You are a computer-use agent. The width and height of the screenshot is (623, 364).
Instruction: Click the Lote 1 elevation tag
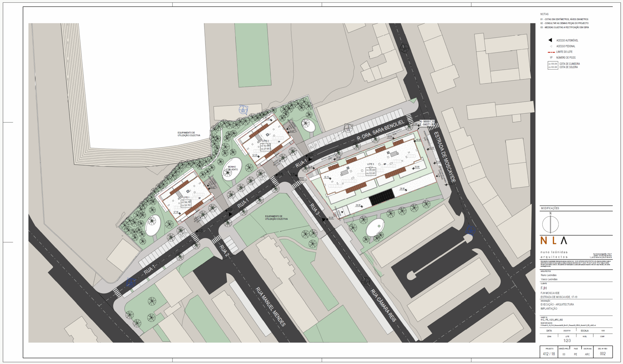click(x=186, y=204)
